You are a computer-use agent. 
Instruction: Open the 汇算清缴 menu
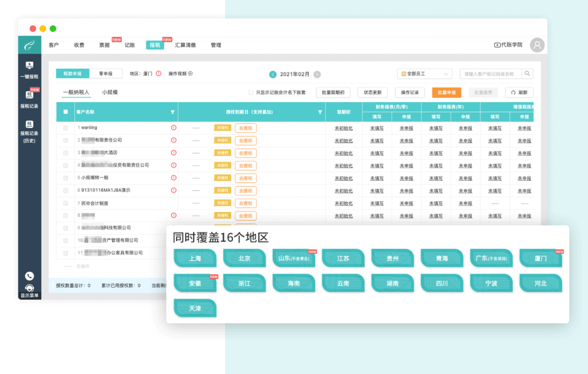pos(185,45)
